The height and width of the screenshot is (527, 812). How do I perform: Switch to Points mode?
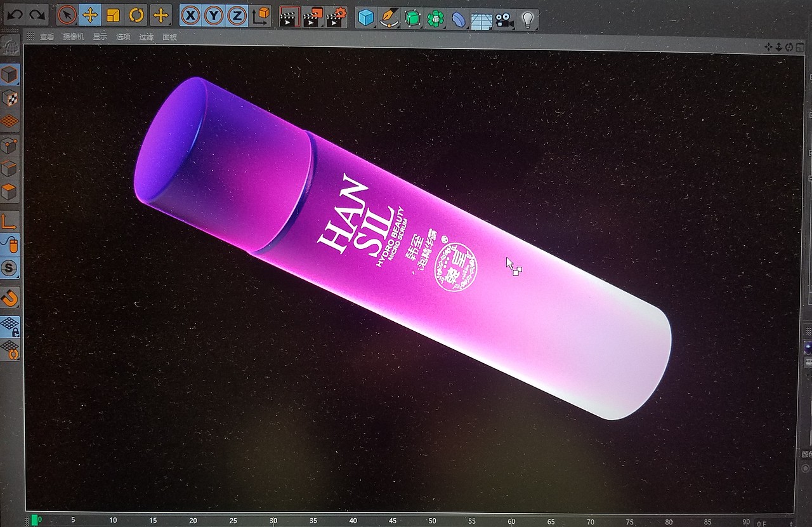pyautogui.click(x=10, y=145)
